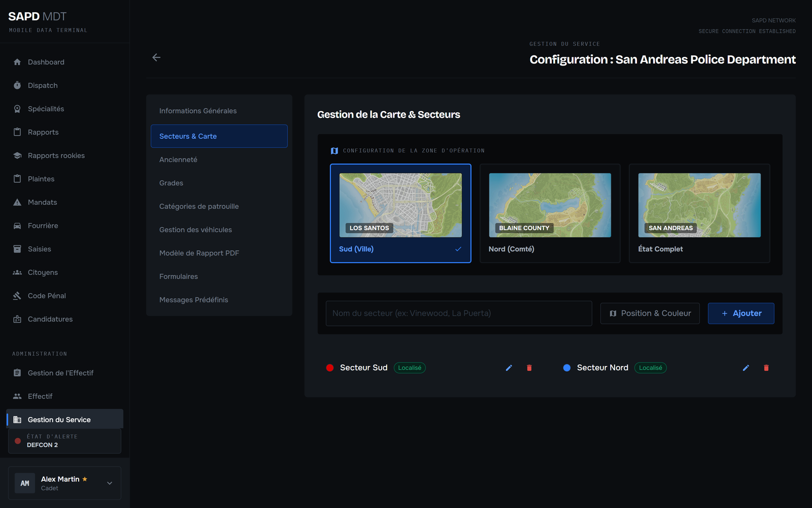Screen dimensions: 812x508
Task: Click the Ajouter button
Action: point(741,313)
